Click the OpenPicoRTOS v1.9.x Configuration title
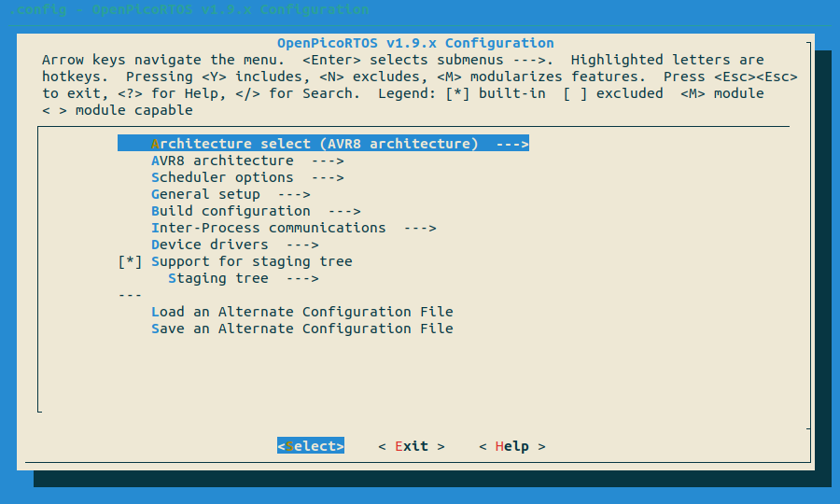This screenshot has height=504, width=840. (415, 43)
